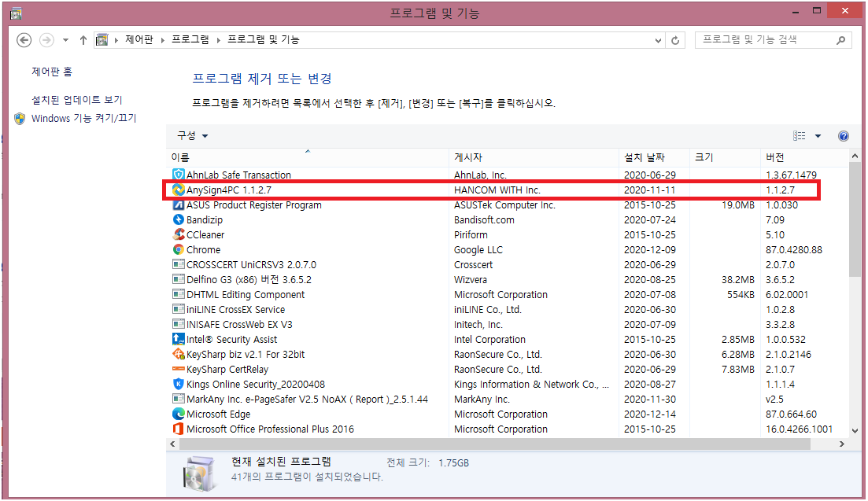Refresh the address bar location
Screen dimensions: 868x501
[674, 40]
